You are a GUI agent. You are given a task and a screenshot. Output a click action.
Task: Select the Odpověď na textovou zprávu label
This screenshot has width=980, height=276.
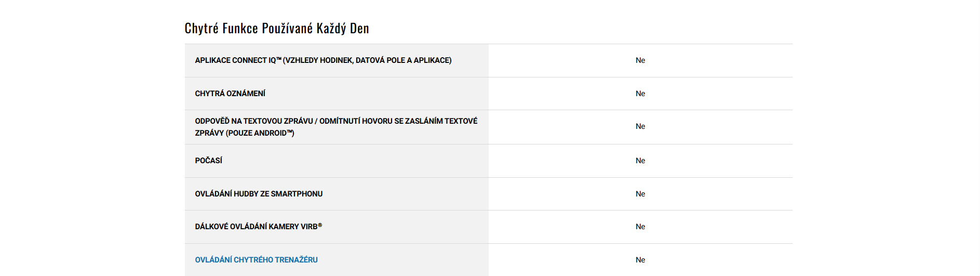(x=335, y=121)
